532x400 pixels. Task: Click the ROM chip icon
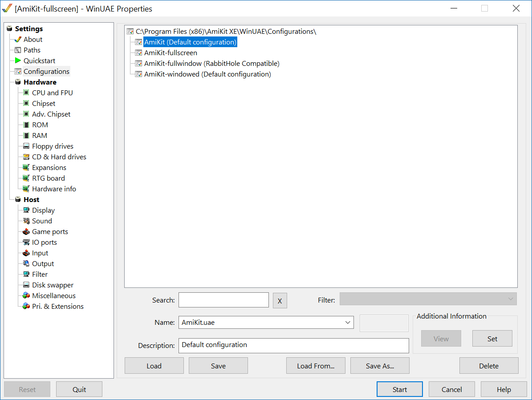26,125
